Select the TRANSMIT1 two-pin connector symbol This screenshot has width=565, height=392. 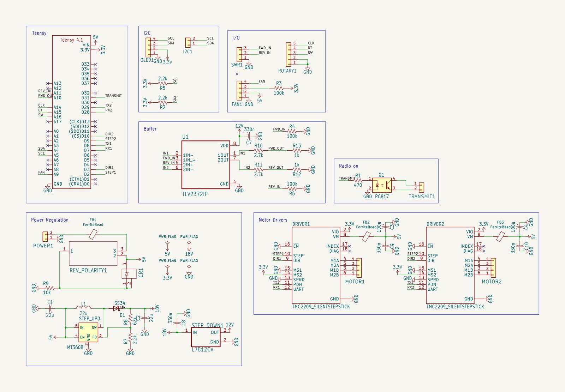[x=421, y=187]
